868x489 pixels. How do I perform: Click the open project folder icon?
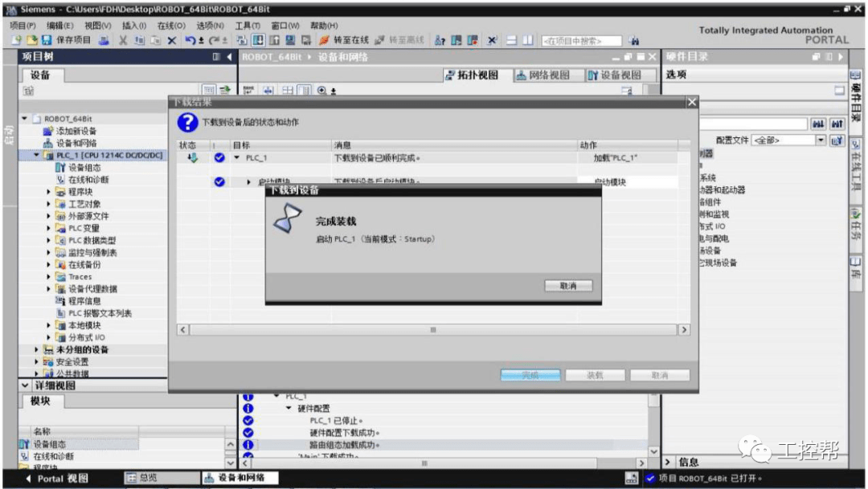pos(32,40)
